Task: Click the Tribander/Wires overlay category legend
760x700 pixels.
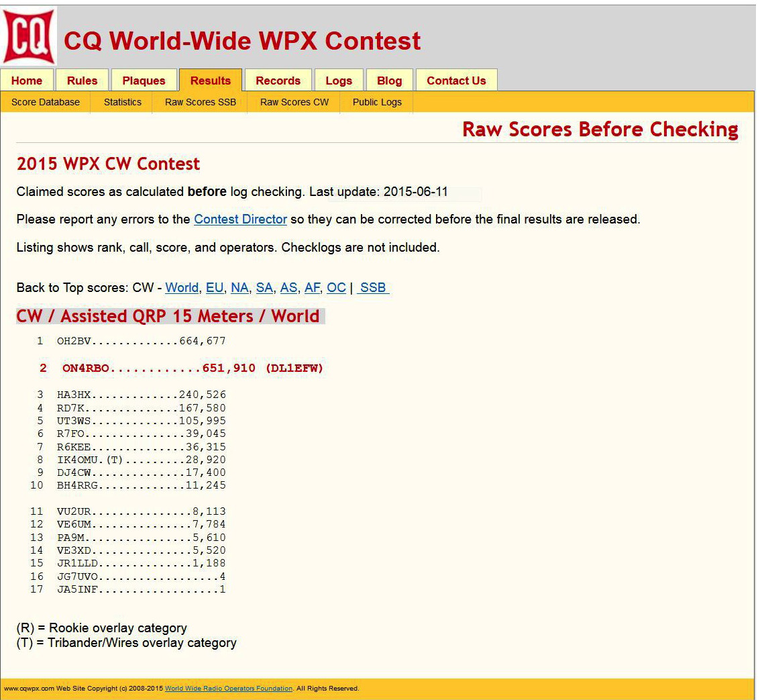Action: [x=127, y=643]
